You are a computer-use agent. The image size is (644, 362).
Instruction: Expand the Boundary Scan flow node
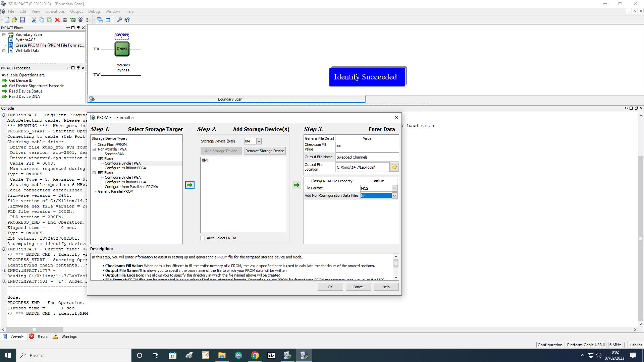tap(4, 35)
